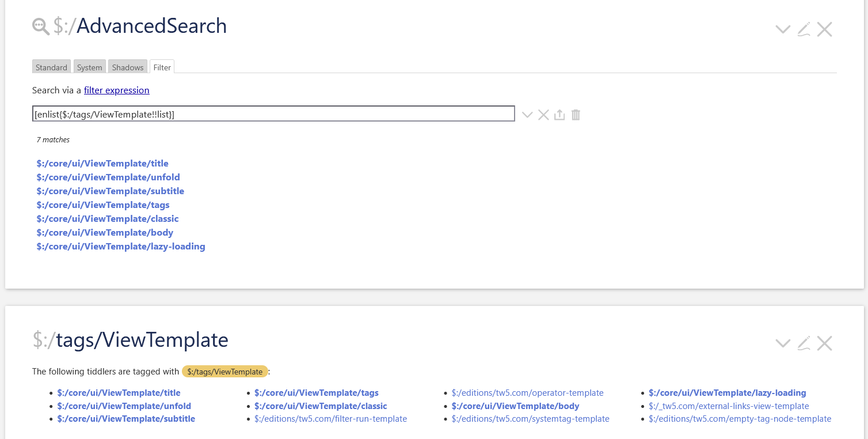The image size is (868, 439).
Task: Click the magnifier icon next to AdvancedSearch title
Action: (x=41, y=27)
